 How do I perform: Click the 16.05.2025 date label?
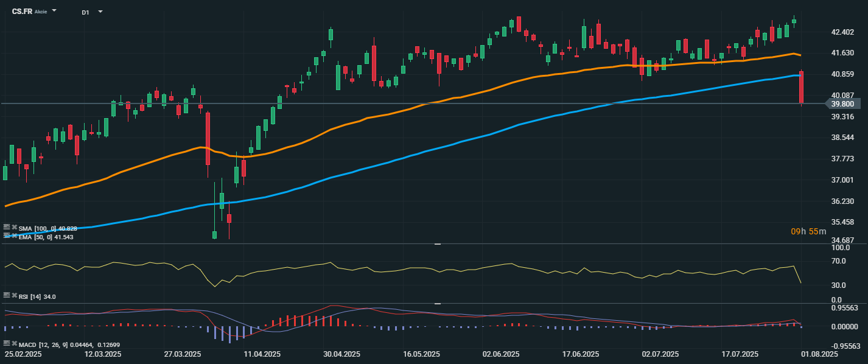(x=422, y=354)
